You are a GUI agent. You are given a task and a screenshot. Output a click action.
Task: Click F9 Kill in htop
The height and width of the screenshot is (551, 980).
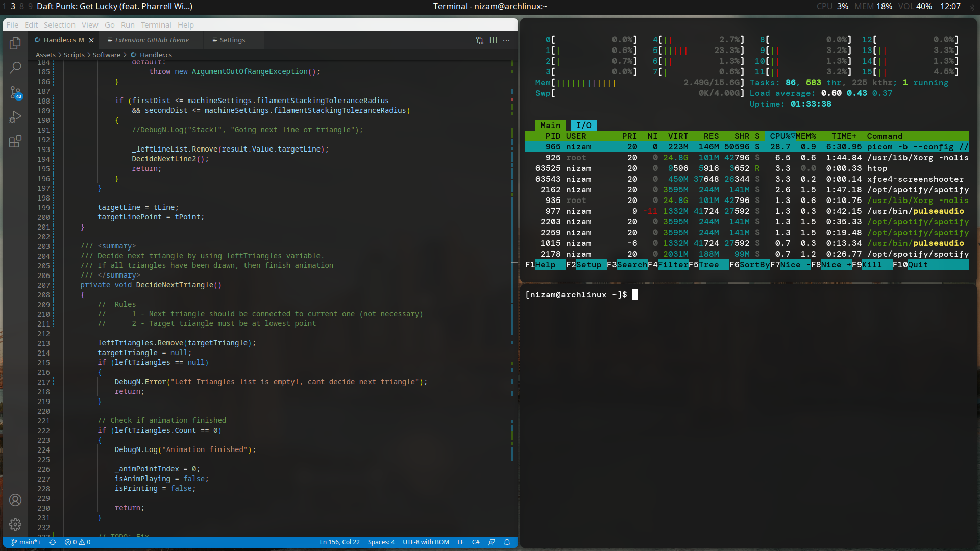(x=872, y=265)
